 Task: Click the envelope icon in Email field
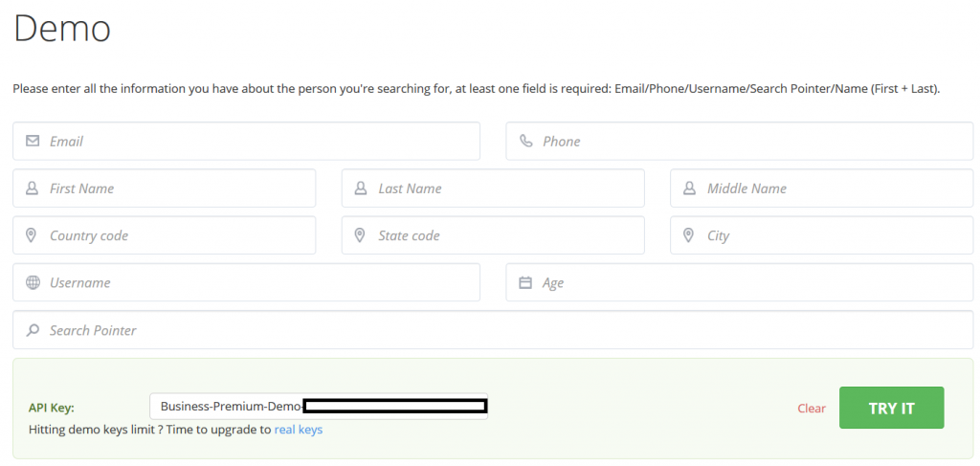click(33, 142)
